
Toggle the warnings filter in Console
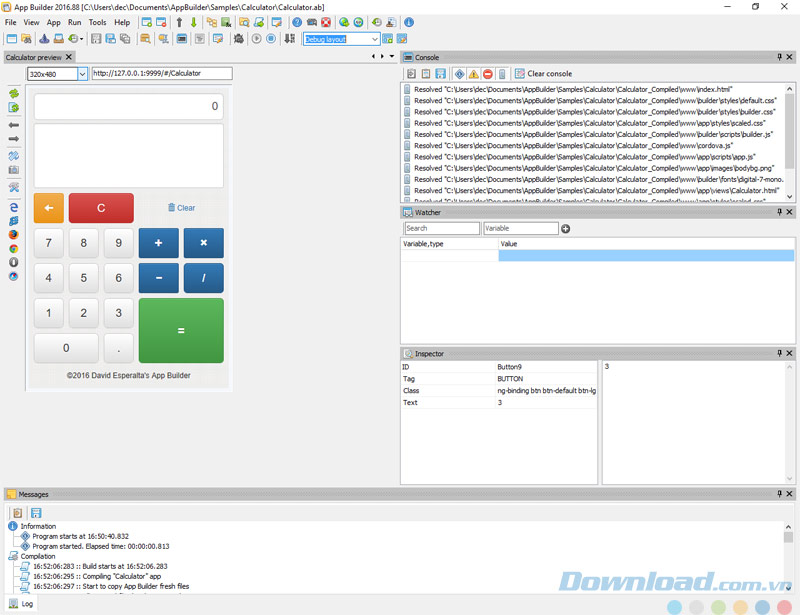[x=473, y=74]
